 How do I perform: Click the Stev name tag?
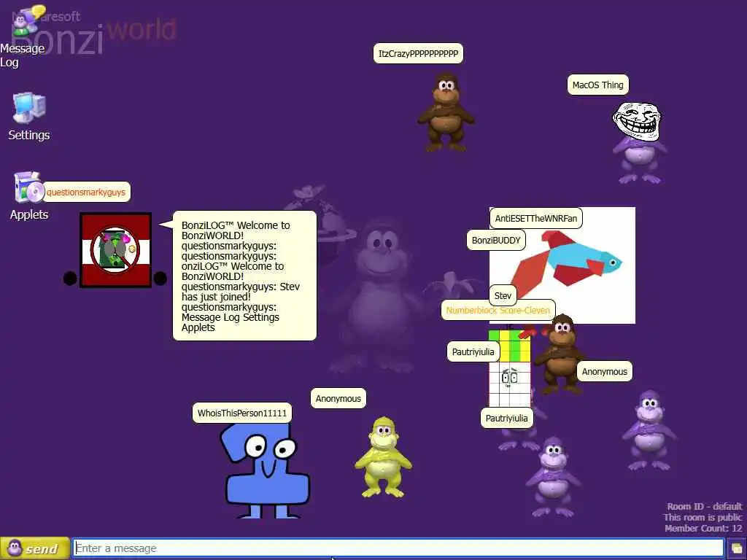point(503,295)
